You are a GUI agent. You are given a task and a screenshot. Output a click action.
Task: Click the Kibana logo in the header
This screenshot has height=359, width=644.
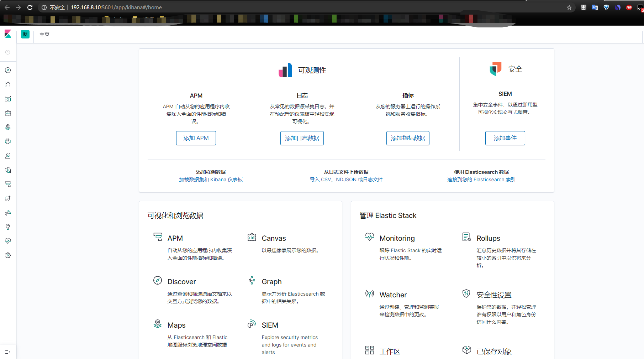click(x=8, y=34)
